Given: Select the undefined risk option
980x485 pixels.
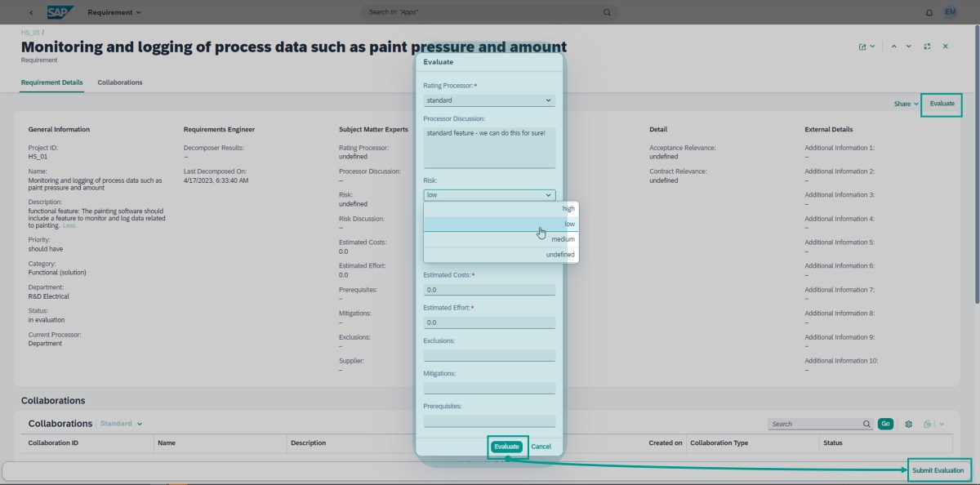Looking at the screenshot, I should 501,255.
